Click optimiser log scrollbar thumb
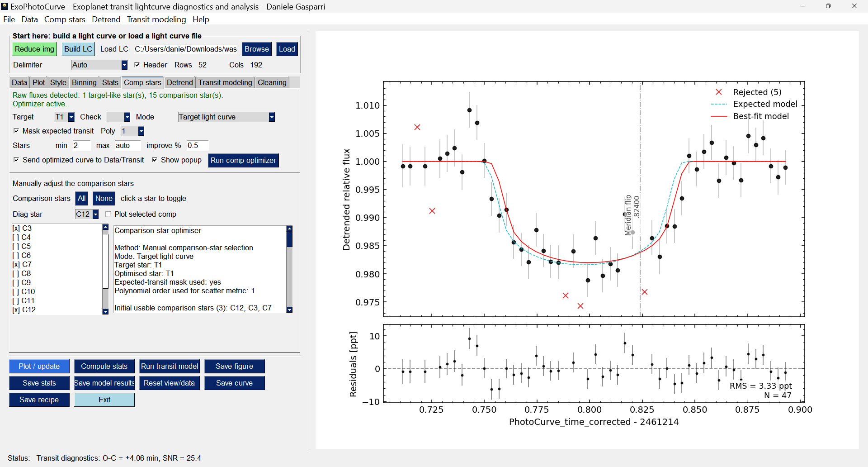 [x=289, y=239]
